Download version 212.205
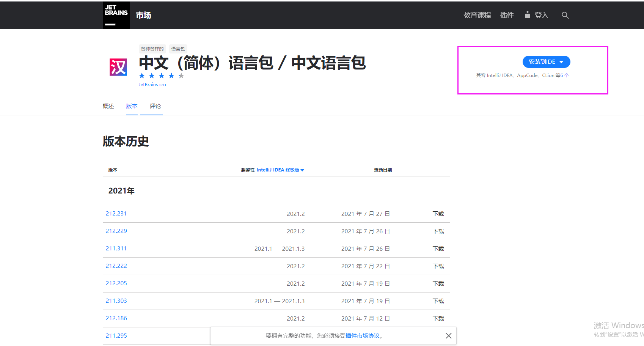644x346 pixels. point(438,284)
